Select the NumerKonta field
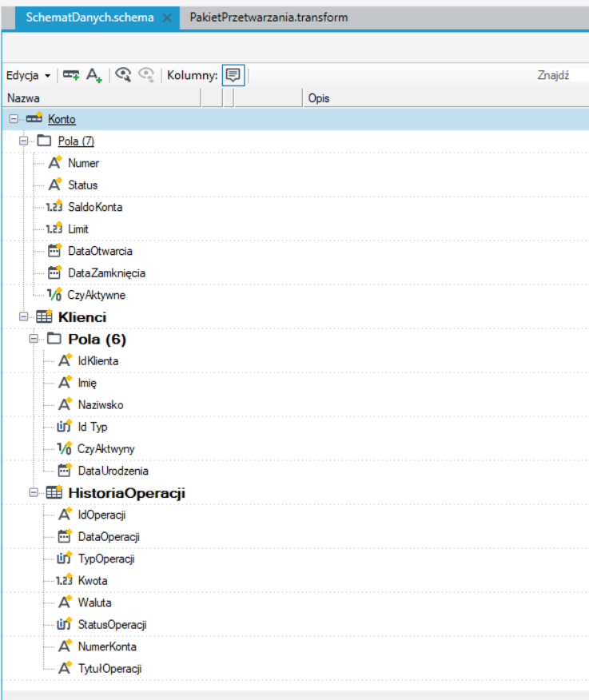 107,646
